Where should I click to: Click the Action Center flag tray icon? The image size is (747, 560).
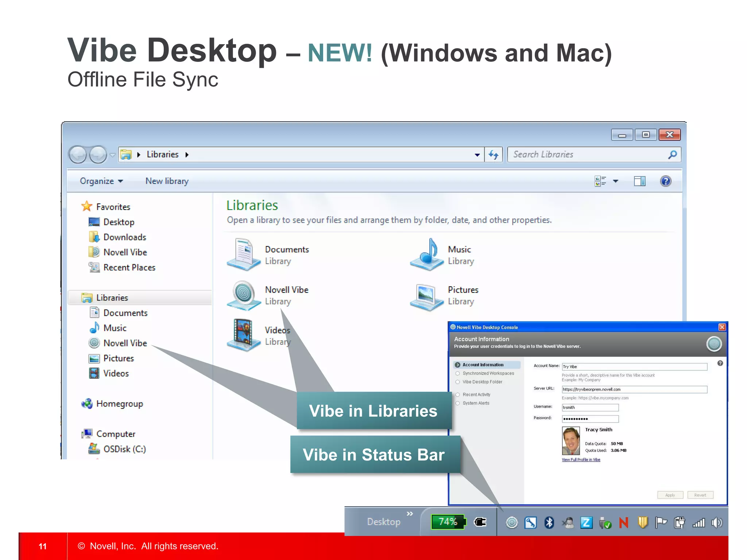click(x=661, y=523)
